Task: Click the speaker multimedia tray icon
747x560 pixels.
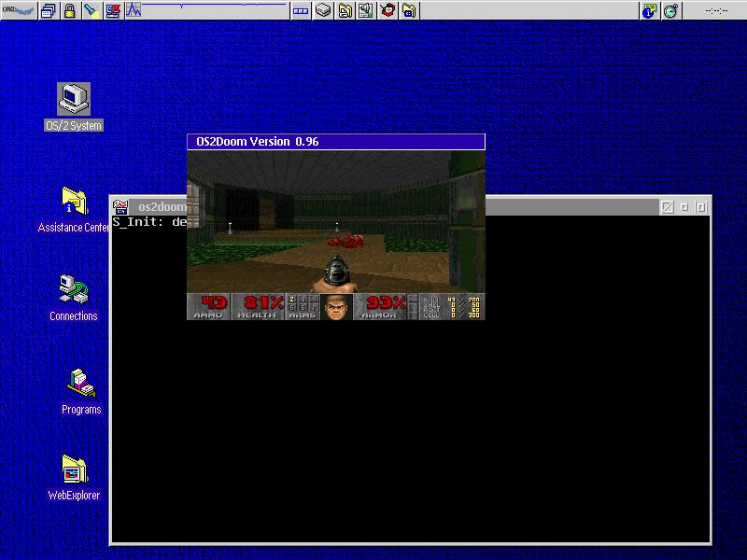Action: coord(366,10)
